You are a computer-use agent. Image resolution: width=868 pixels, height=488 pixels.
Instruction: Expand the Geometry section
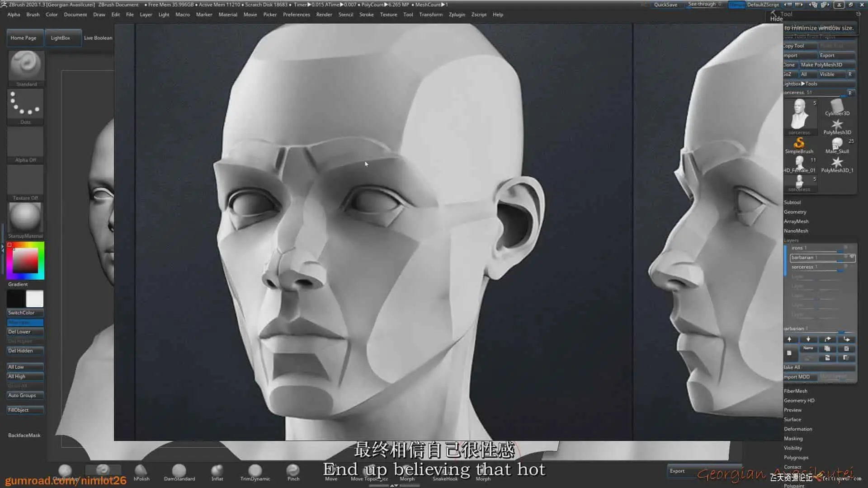(x=795, y=212)
